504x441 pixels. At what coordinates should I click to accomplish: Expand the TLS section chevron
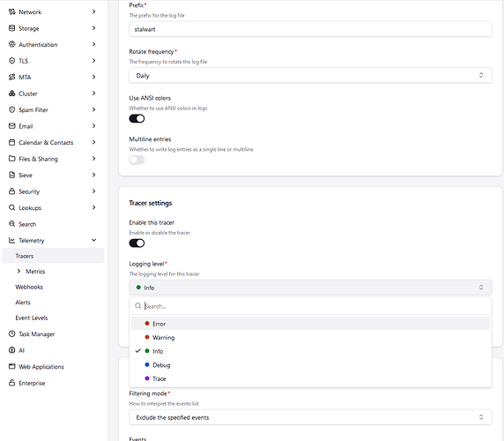click(94, 61)
